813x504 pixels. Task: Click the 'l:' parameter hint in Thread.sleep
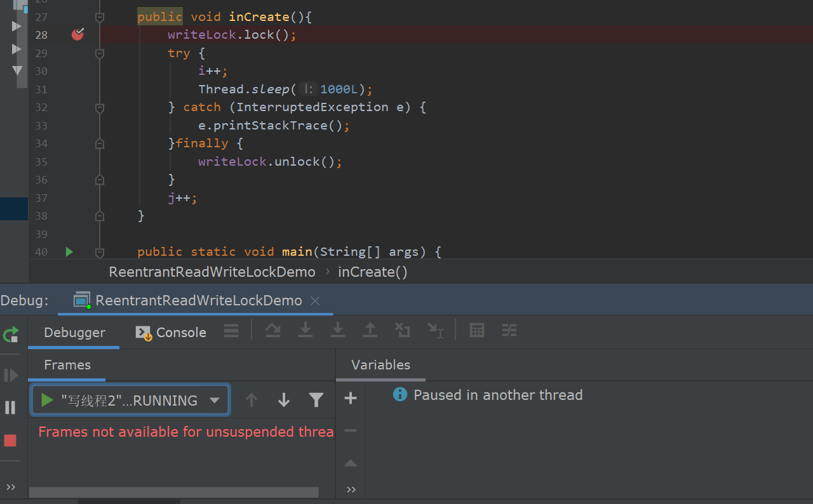pyautogui.click(x=309, y=89)
